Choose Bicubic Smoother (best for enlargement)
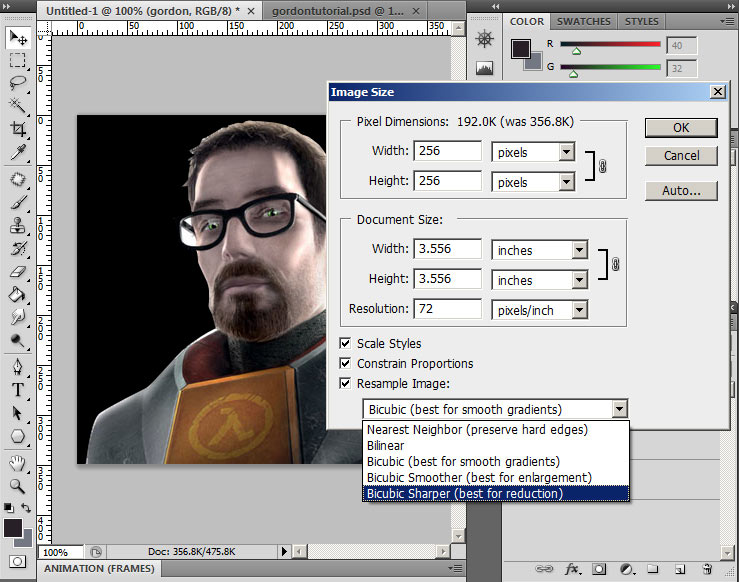Screen dimensions: 739x582 tap(496, 477)
